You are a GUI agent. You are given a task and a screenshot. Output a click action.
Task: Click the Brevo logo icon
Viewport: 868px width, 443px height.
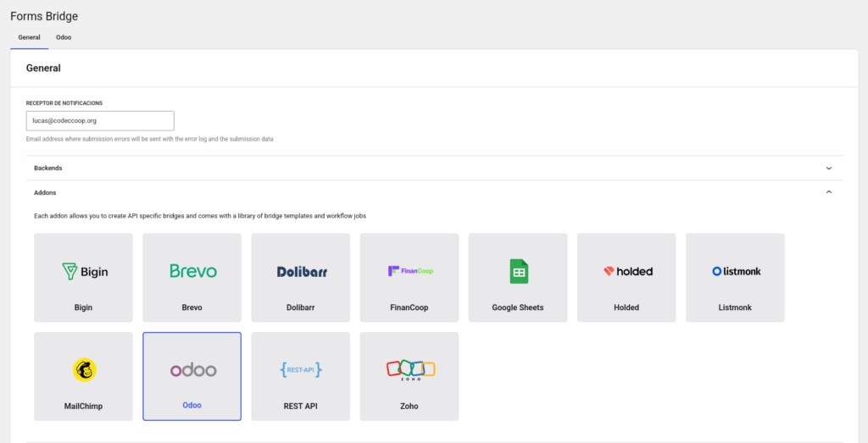click(192, 271)
